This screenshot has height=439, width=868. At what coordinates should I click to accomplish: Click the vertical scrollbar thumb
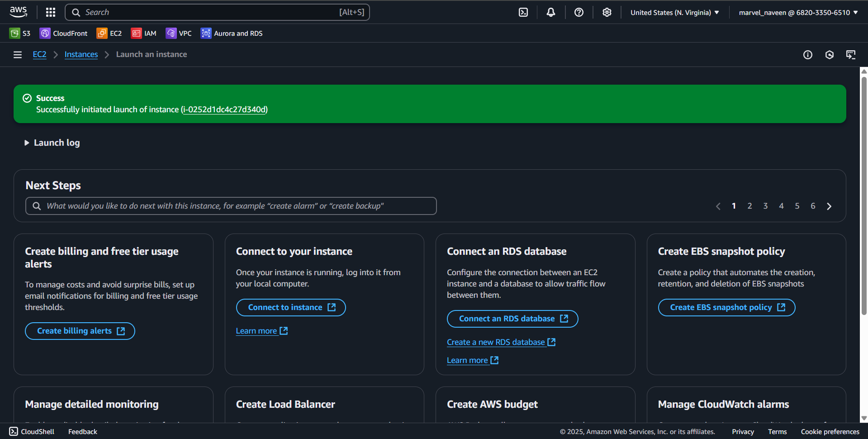click(864, 196)
